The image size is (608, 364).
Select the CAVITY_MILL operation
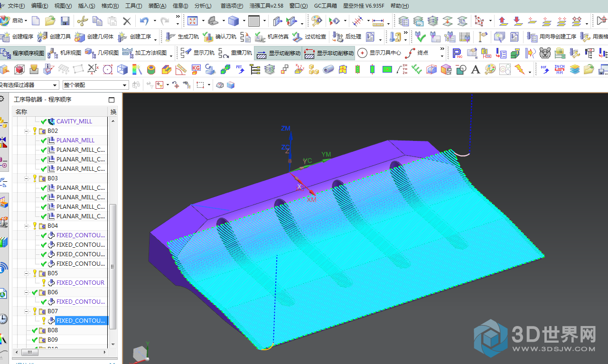[x=74, y=121]
